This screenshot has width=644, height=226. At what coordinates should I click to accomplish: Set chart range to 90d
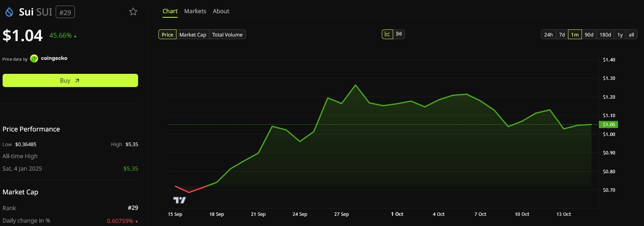(x=589, y=35)
